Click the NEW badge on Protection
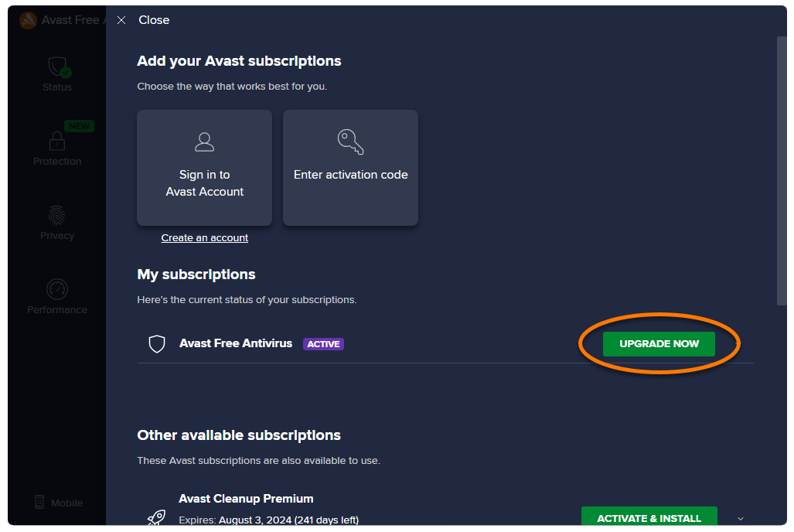This screenshot has height=532, width=794. pos(80,126)
